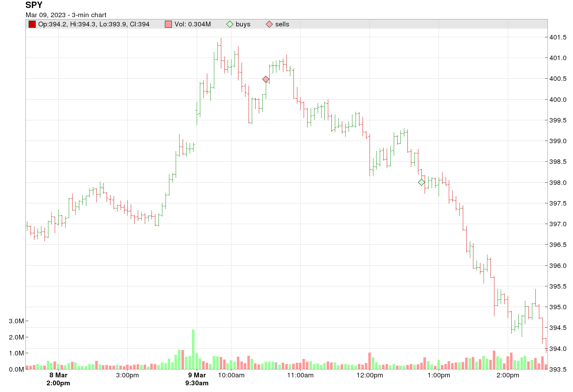The width and height of the screenshot is (573, 392).
Task: Click the 'Op:394.2, Hi:394.3, Lo:393.9, Cl:394' readout
Action: pyautogui.click(x=94, y=24)
